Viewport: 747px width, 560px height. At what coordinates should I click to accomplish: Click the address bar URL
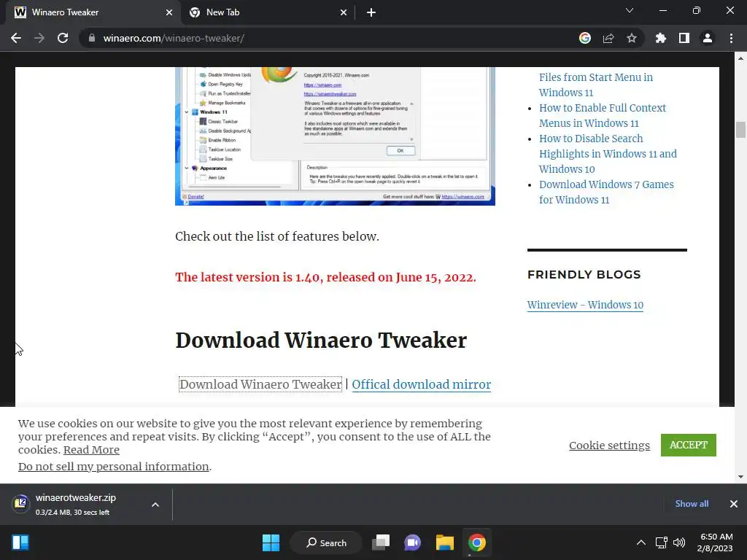pos(174,38)
